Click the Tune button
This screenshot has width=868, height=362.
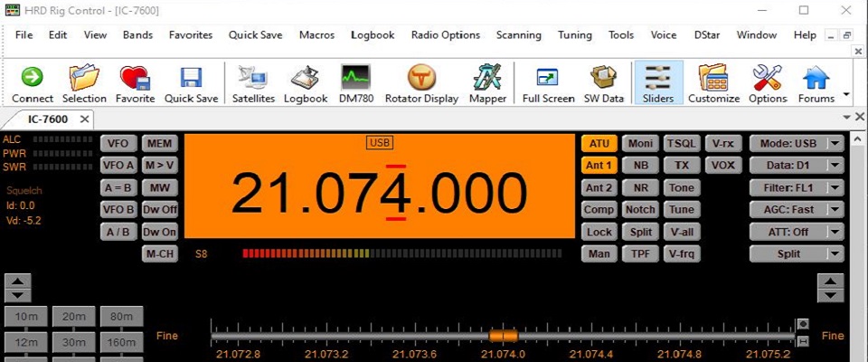[682, 210]
